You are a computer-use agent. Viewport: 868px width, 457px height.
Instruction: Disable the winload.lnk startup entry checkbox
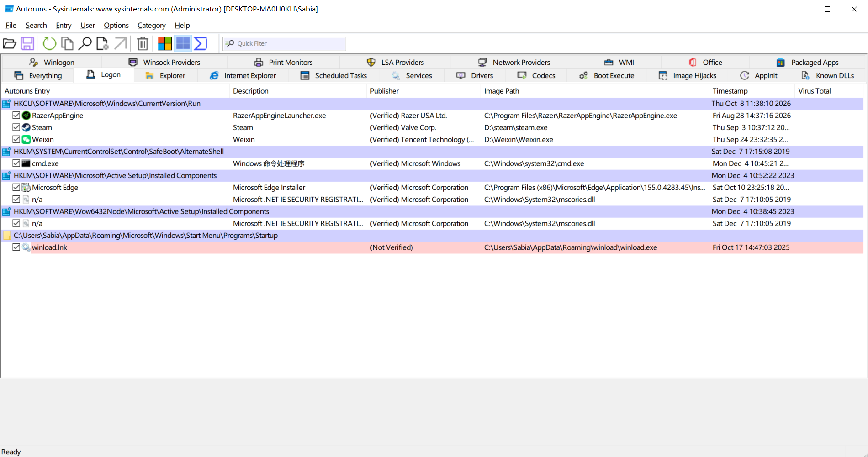point(16,247)
